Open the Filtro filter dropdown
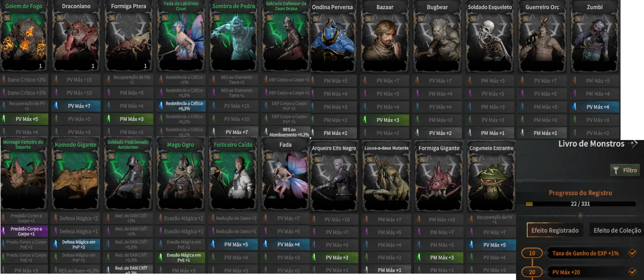The width and height of the screenshot is (644, 280). point(625,170)
